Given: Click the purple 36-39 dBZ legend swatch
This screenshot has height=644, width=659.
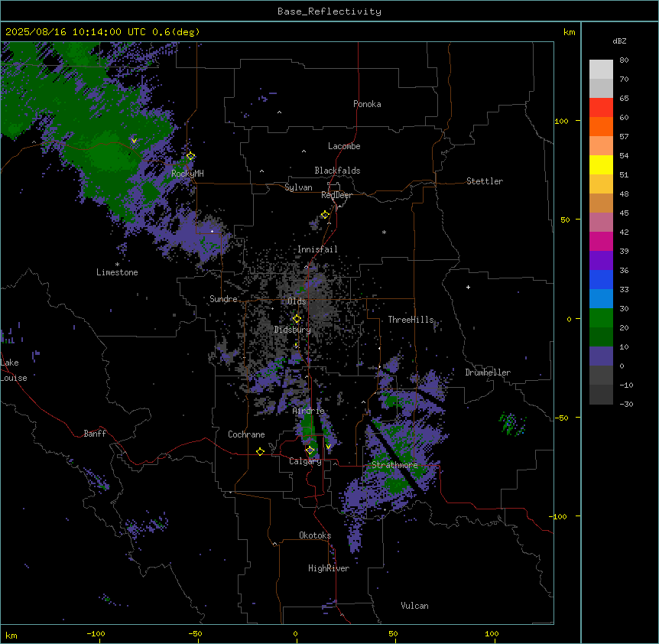Looking at the screenshot, I should (x=601, y=261).
